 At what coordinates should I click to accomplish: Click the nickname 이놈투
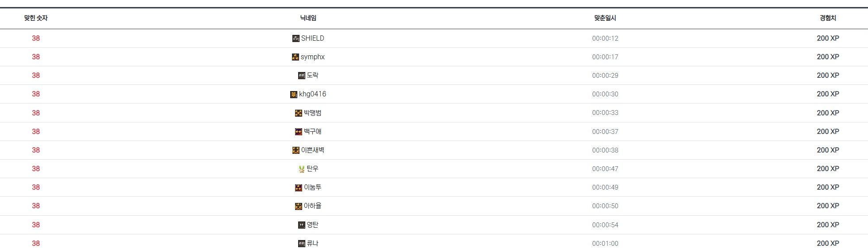[313, 187]
